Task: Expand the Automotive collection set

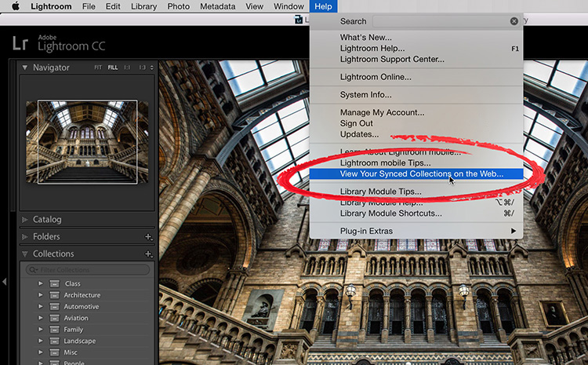Action: click(x=41, y=306)
